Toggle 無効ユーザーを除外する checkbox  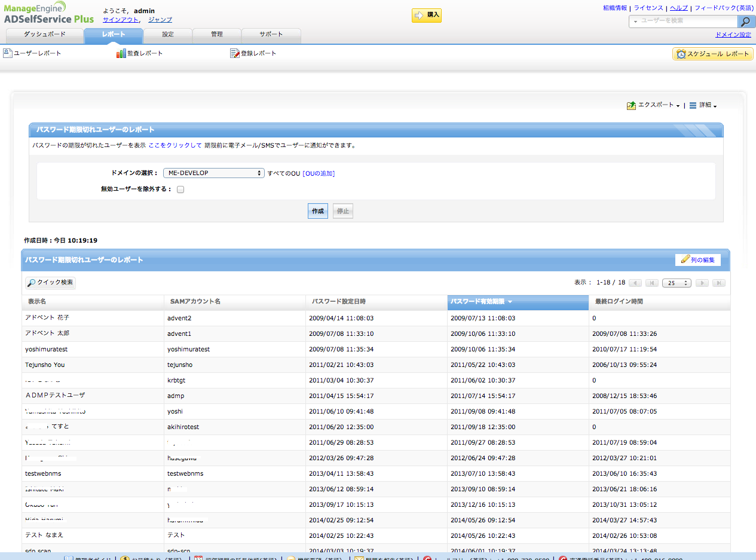pos(180,189)
